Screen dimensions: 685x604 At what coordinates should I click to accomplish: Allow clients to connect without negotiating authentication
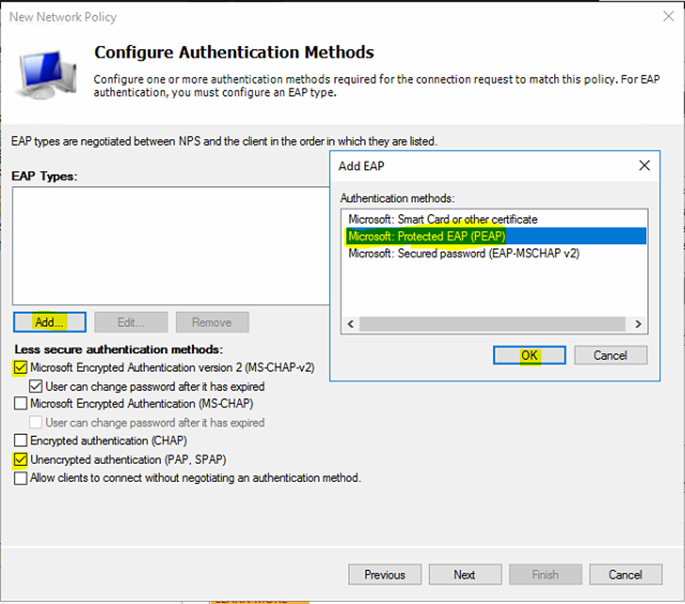tap(21, 479)
